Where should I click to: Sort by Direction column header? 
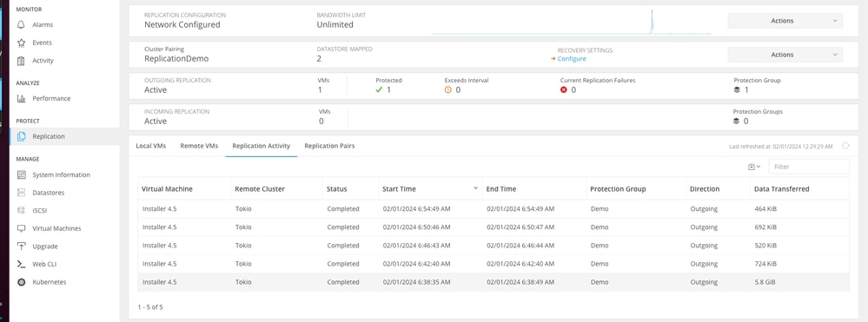[x=705, y=189]
